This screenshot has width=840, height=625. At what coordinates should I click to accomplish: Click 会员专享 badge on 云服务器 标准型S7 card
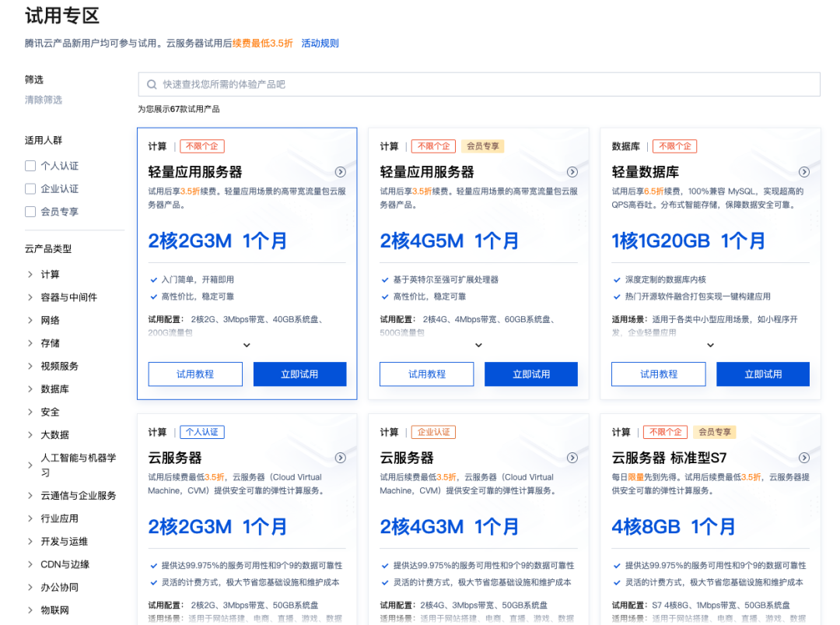[x=715, y=432]
